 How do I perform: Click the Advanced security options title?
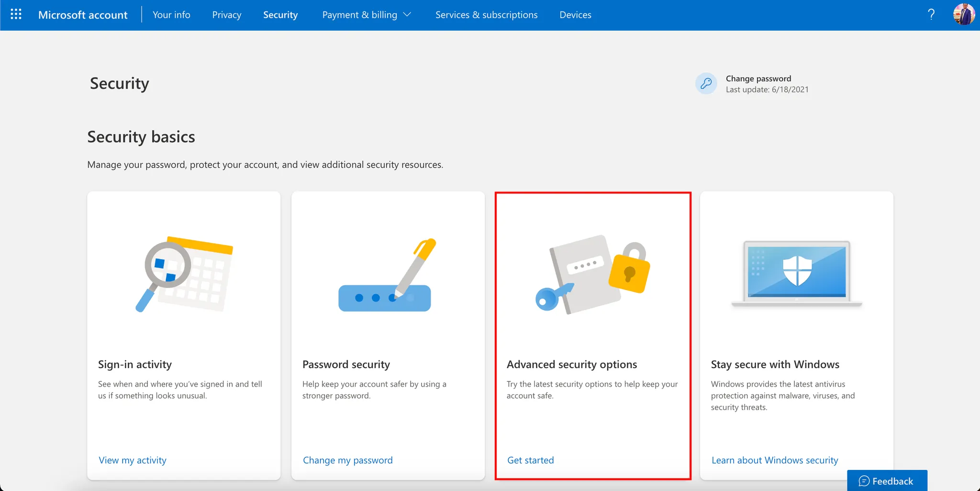pos(572,364)
